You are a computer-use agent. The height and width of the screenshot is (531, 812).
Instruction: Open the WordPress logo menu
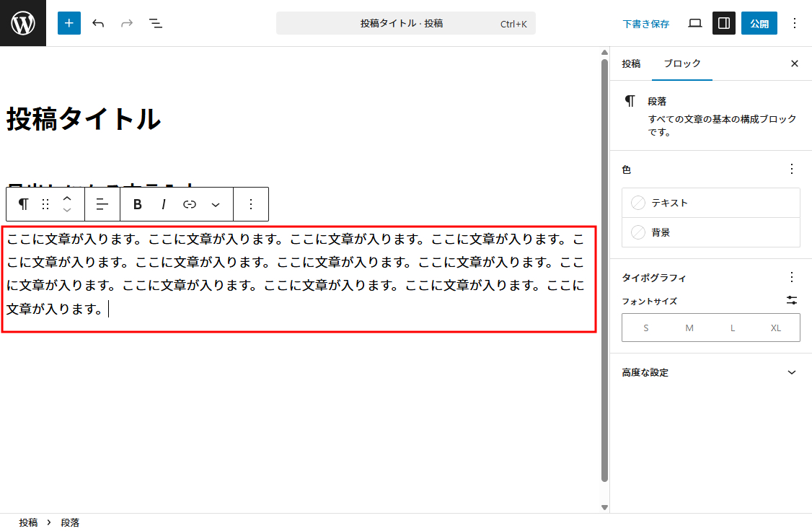(23, 23)
